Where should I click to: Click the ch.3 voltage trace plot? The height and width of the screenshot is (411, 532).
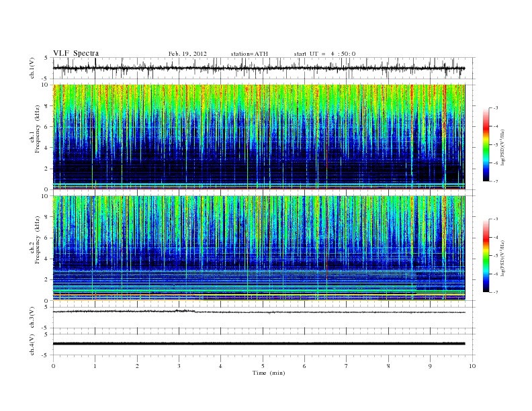tap(264, 318)
